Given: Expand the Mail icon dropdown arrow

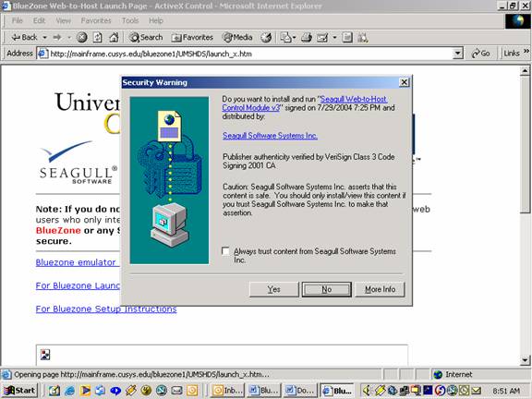Looking at the screenshot, I should tap(294, 37).
